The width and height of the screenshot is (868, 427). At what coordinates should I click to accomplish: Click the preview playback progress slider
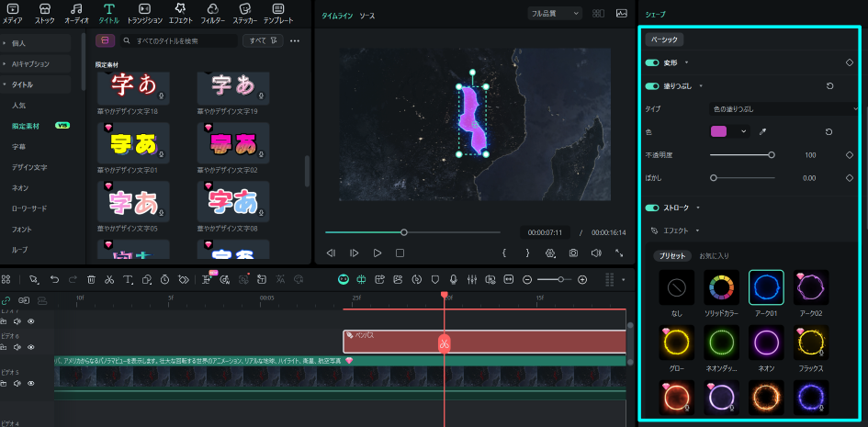coord(412,232)
